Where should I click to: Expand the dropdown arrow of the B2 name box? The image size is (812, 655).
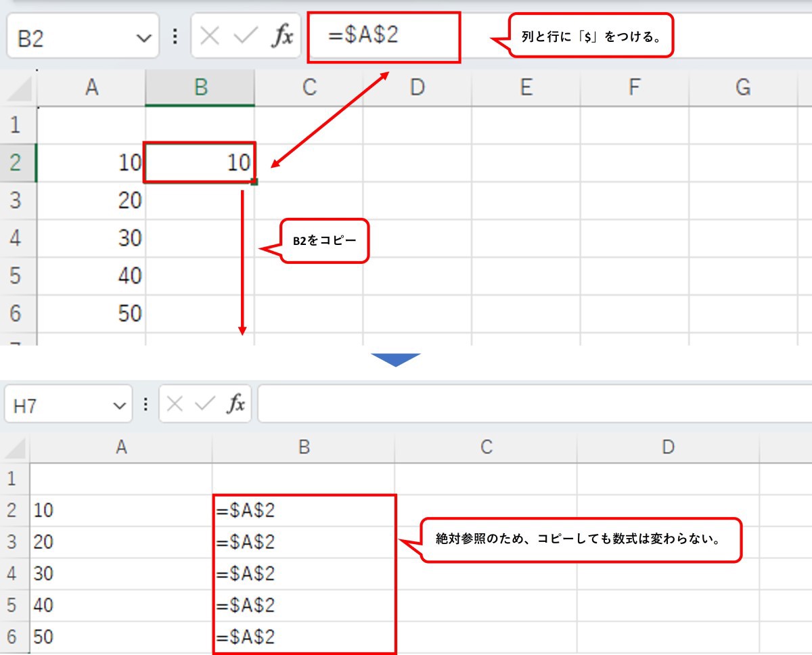click(144, 38)
